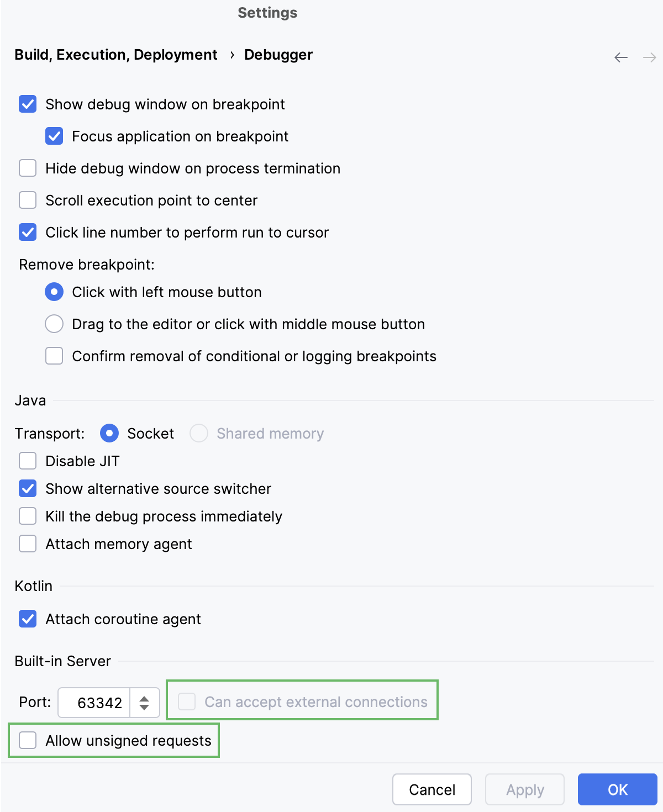This screenshot has width=663, height=812.
Task: Uncheck Show alternative source switcher
Action: tap(27, 488)
